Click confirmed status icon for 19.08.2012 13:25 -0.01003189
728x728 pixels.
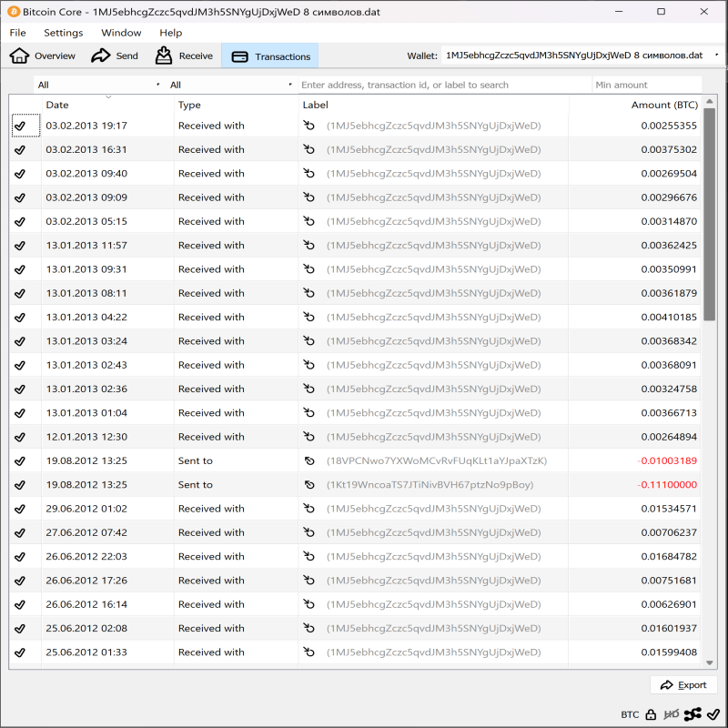point(20,461)
